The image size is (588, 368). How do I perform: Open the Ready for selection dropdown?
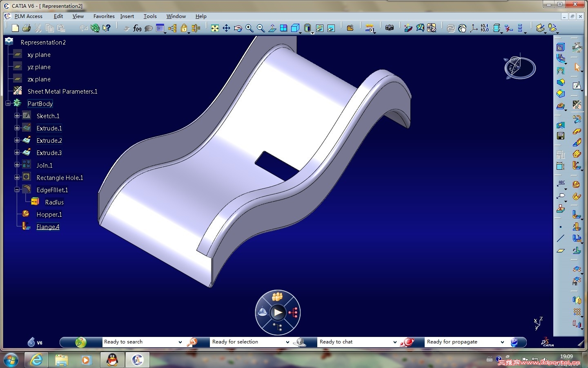coord(287,342)
